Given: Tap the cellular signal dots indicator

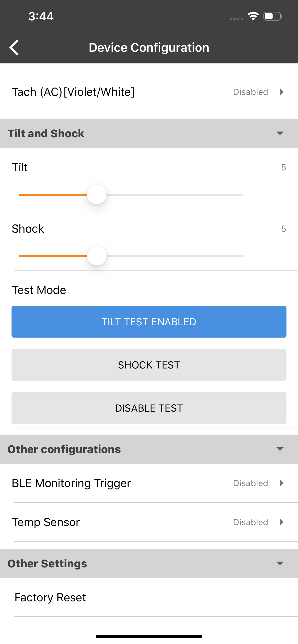Looking at the screenshot, I should point(236,19).
